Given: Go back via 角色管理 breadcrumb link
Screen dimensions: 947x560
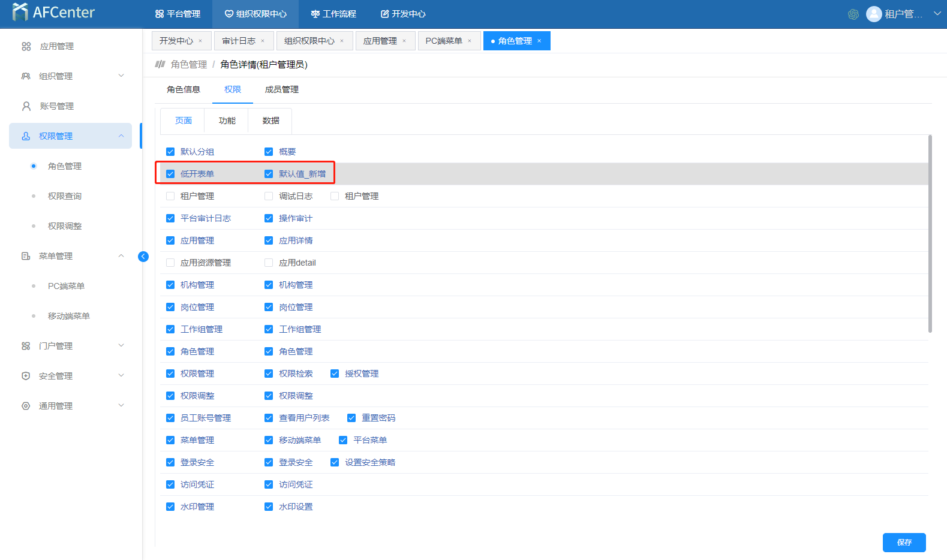Looking at the screenshot, I should tap(188, 64).
